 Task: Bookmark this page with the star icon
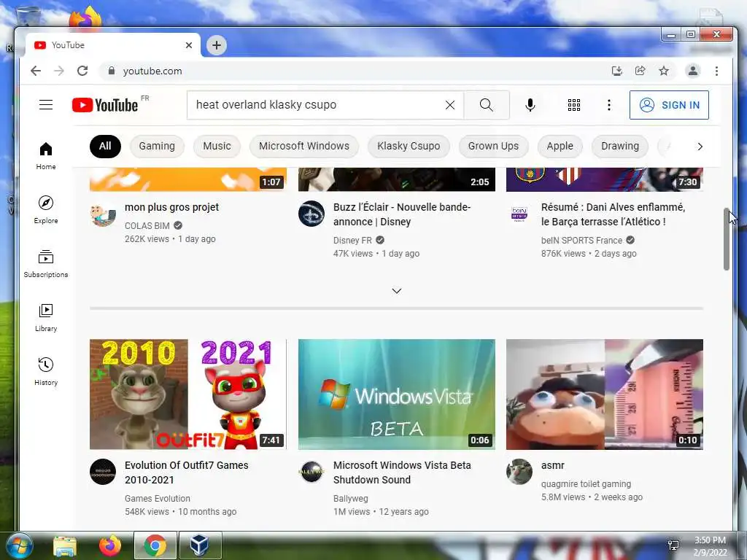664,71
